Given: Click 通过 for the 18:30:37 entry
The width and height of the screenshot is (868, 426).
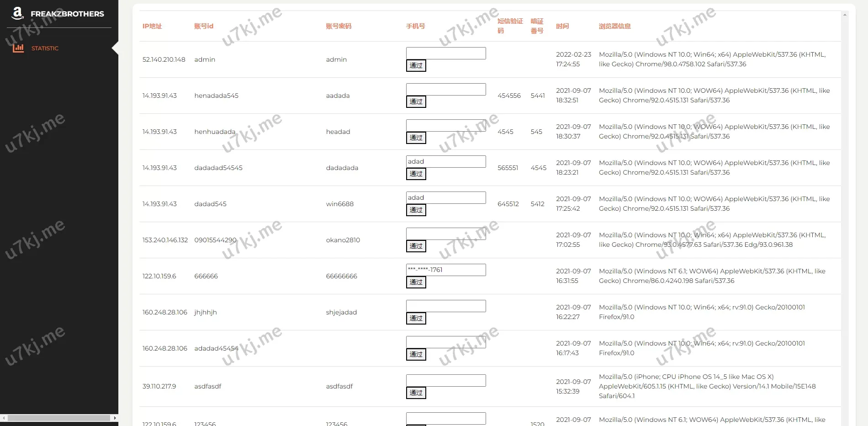Looking at the screenshot, I should pyautogui.click(x=416, y=138).
